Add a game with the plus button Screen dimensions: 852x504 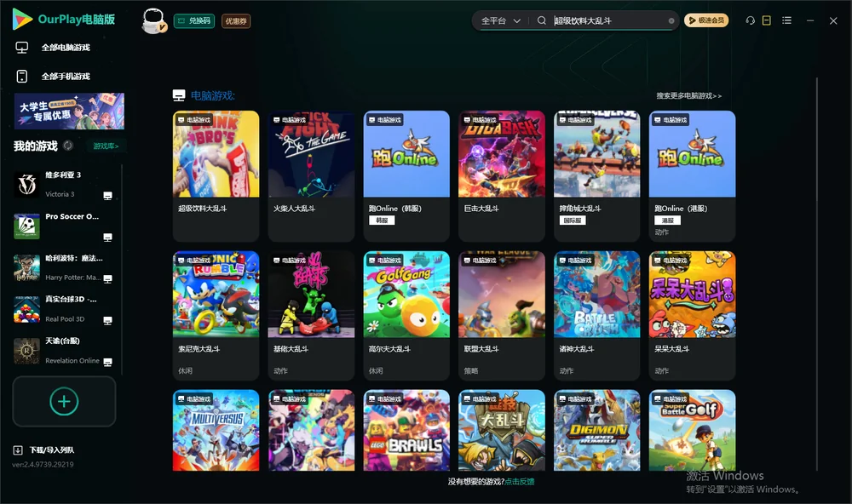point(64,402)
